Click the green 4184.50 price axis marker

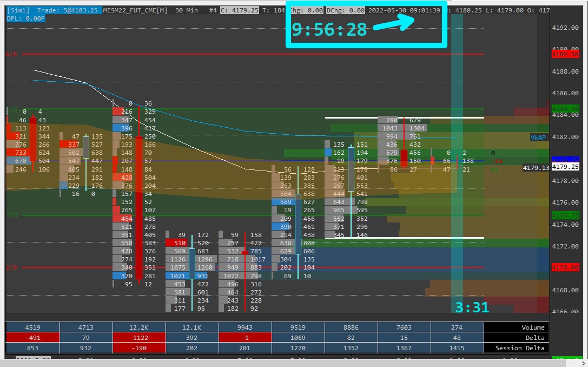click(565, 109)
